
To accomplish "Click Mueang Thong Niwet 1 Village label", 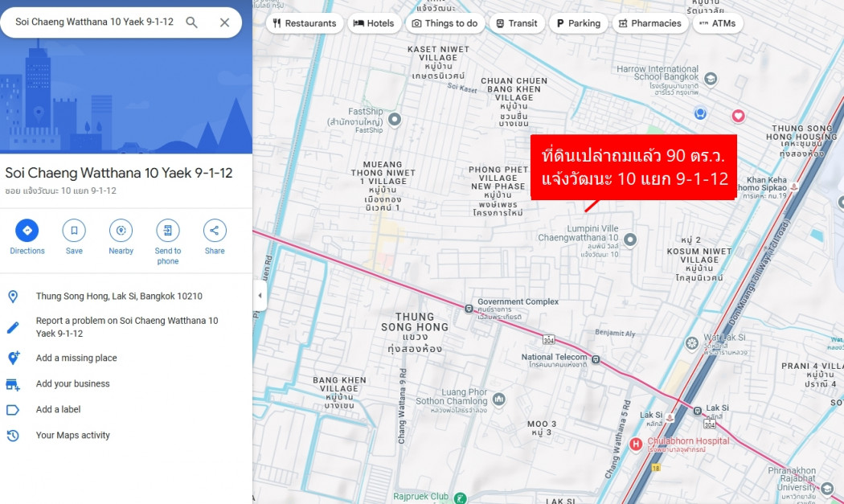I will tap(383, 186).
